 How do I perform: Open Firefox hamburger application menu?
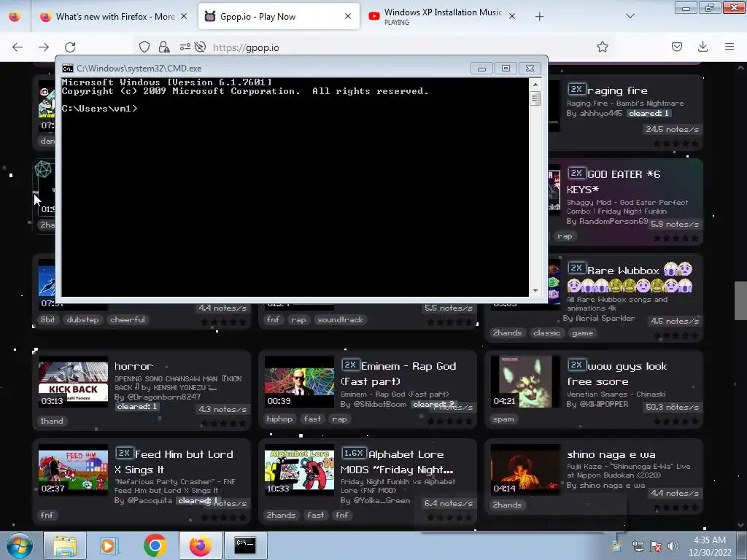coord(729,47)
